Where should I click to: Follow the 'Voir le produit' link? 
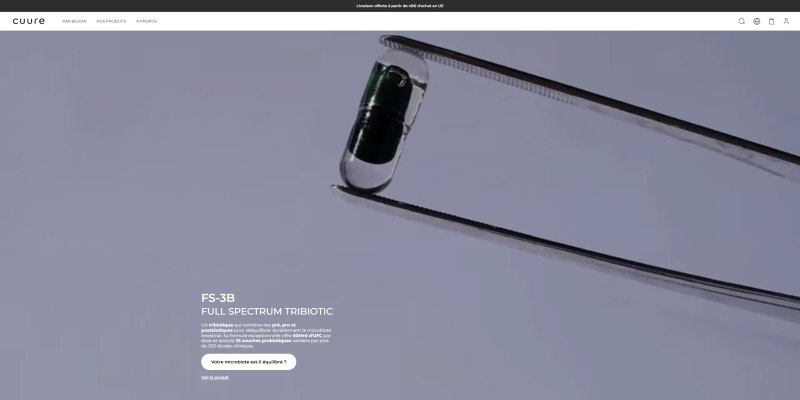215,378
